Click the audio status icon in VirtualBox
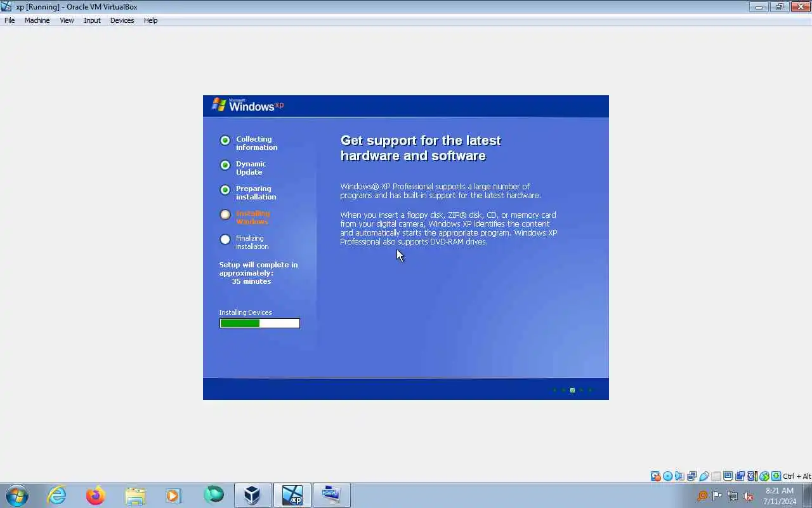The width and height of the screenshot is (812, 508). tap(679, 476)
